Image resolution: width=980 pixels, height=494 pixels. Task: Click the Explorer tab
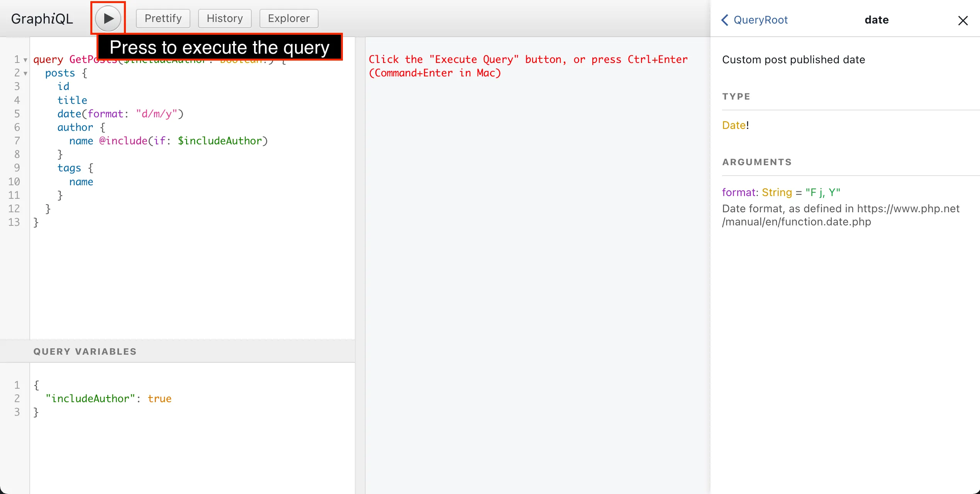[287, 18]
